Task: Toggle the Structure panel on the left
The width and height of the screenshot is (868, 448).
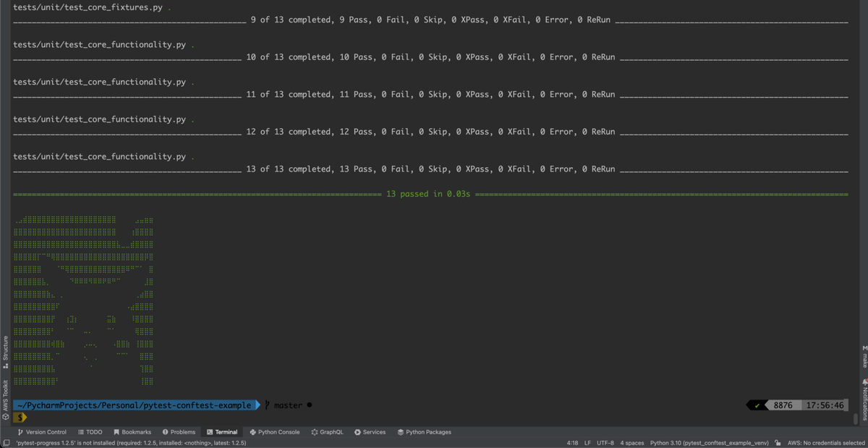Action: pyautogui.click(x=4, y=348)
